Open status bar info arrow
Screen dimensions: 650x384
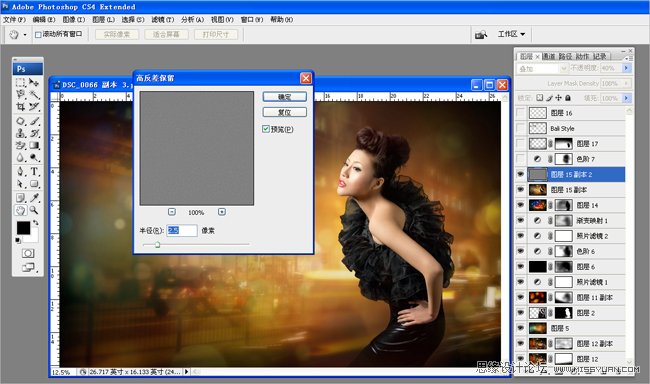click(x=186, y=372)
